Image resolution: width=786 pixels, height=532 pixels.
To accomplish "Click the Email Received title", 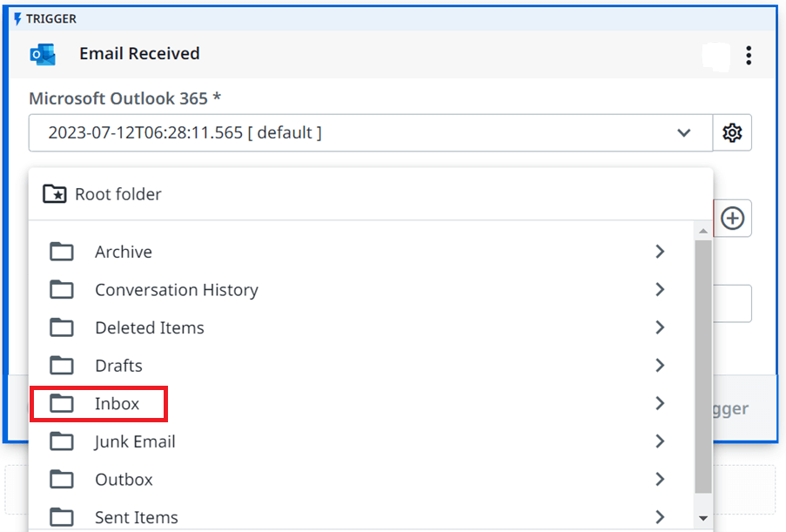I will 139,54.
